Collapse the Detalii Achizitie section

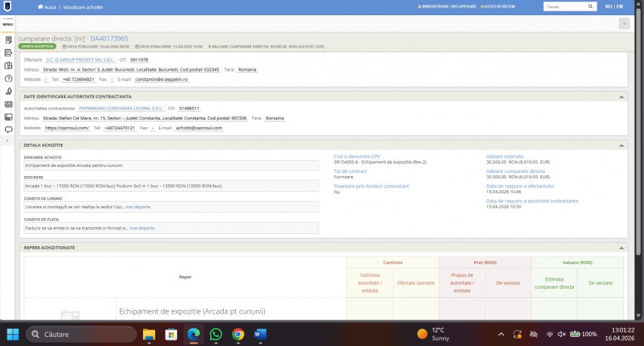(x=621, y=145)
